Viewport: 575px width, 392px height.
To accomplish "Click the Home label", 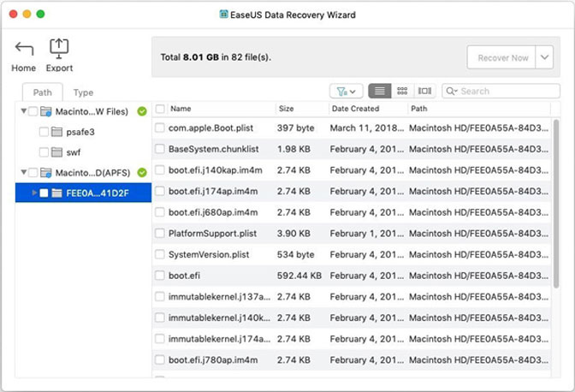I will 23,68.
